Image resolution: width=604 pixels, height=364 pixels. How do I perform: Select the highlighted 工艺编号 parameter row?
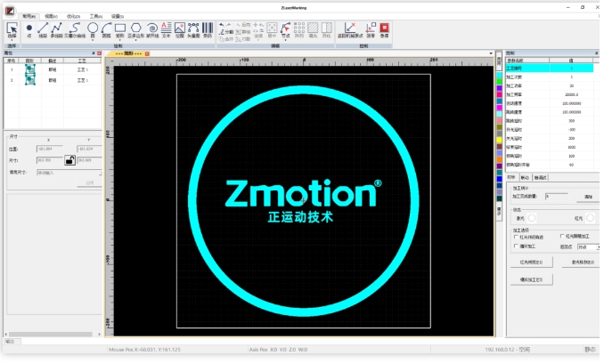tap(550, 69)
